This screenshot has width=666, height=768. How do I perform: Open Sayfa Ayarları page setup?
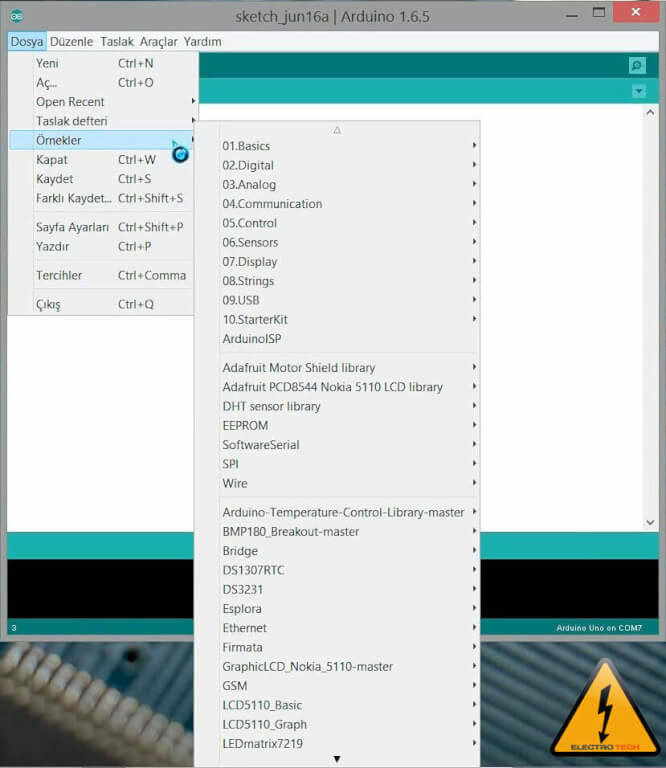point(101,227)
